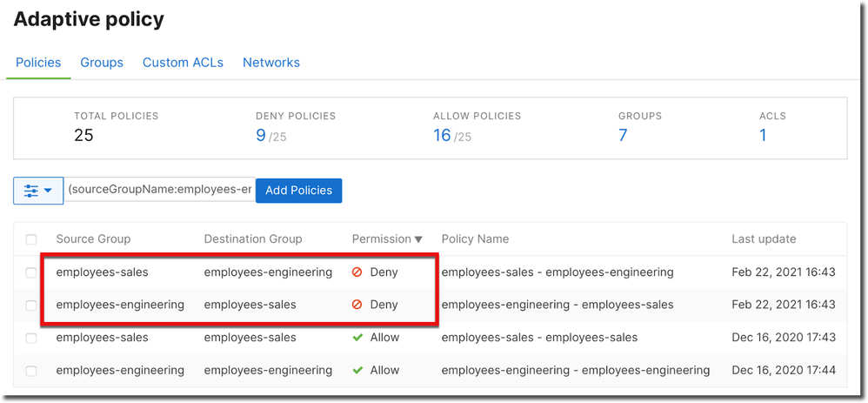The height and width of the screenshot is (403, 868).
Task: Sort by the Permission column arrow
Action: [418, 239]
